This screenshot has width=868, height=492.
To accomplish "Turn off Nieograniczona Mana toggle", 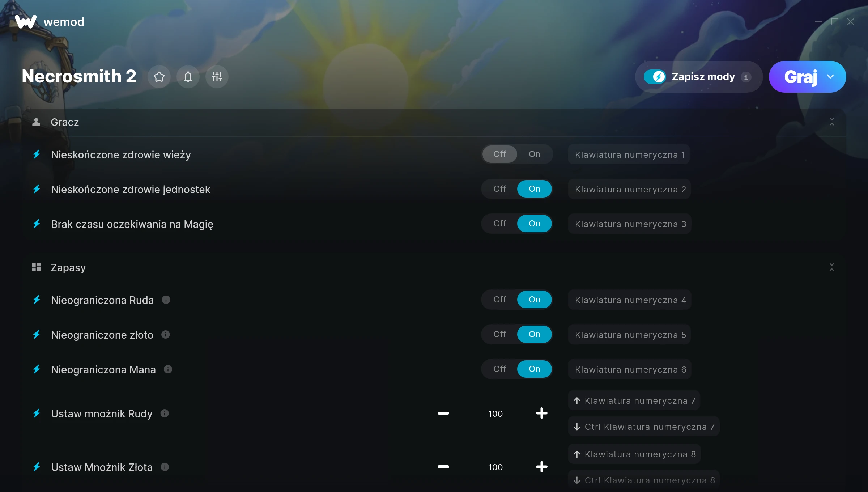I will tap(499, 369).
